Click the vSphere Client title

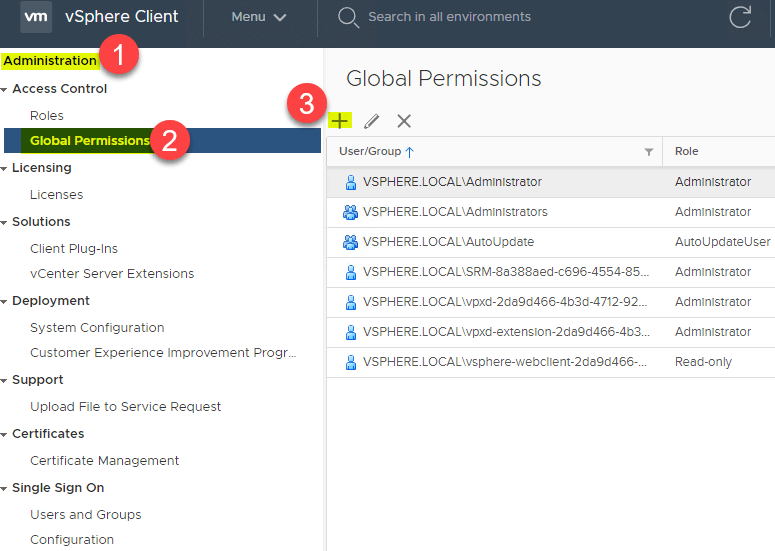tap(122, 17)
